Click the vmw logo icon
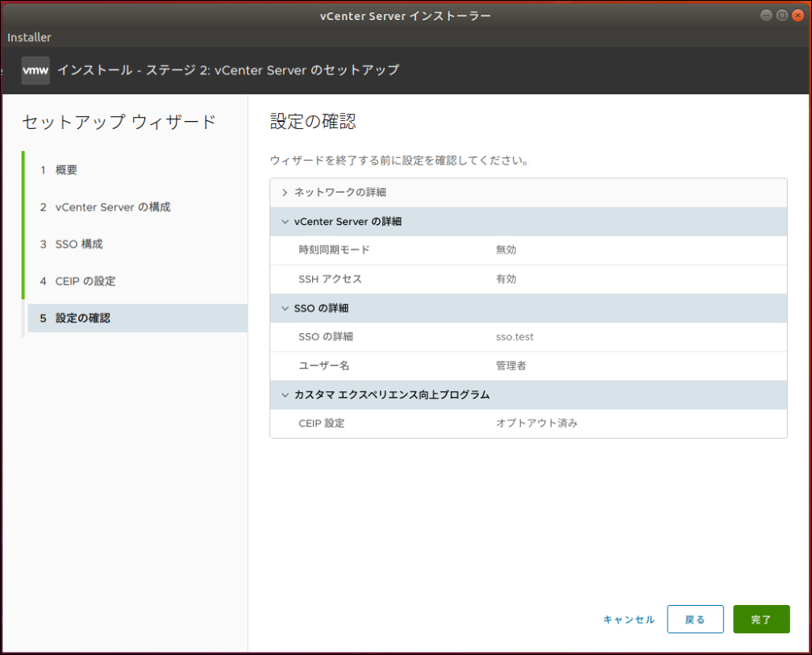The height and width of the screenshot is (655, 812). (35, 70)
